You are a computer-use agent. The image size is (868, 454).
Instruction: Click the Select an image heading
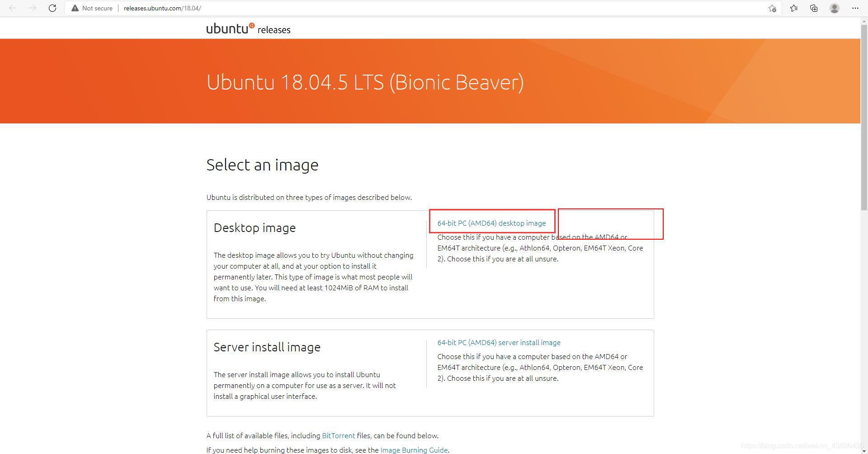[x=262, y=165]
